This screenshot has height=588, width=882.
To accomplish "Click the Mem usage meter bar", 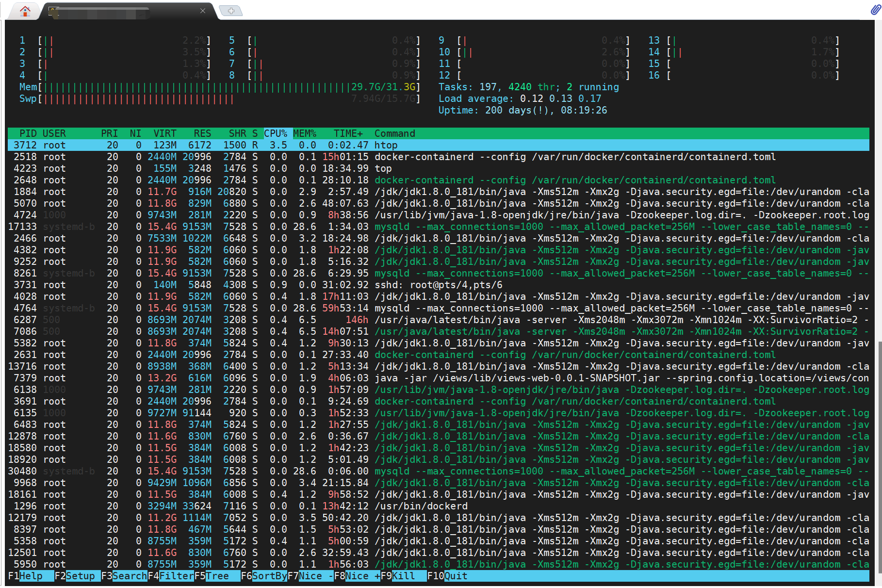I will point(220,87).
